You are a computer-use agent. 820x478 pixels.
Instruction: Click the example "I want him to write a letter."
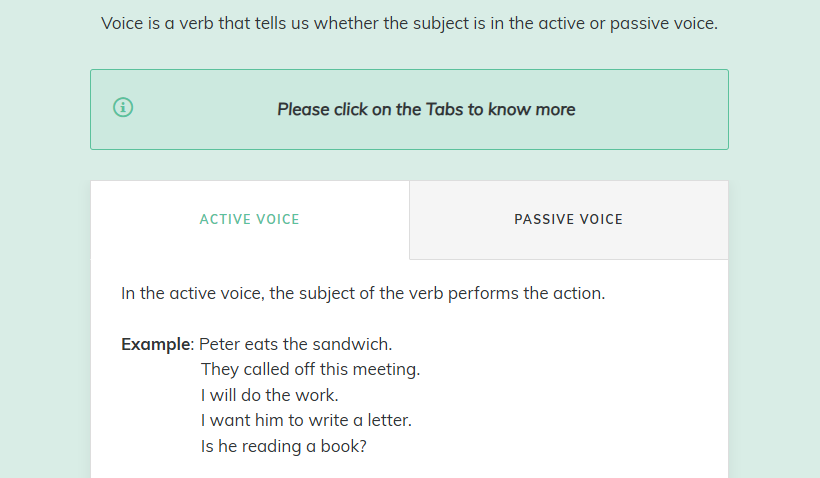pos(306,421)
